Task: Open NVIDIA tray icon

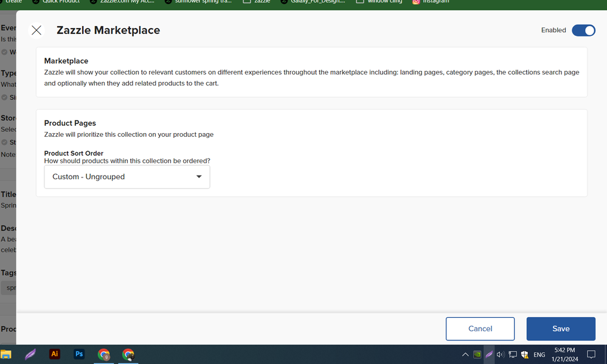Action: 477,354
